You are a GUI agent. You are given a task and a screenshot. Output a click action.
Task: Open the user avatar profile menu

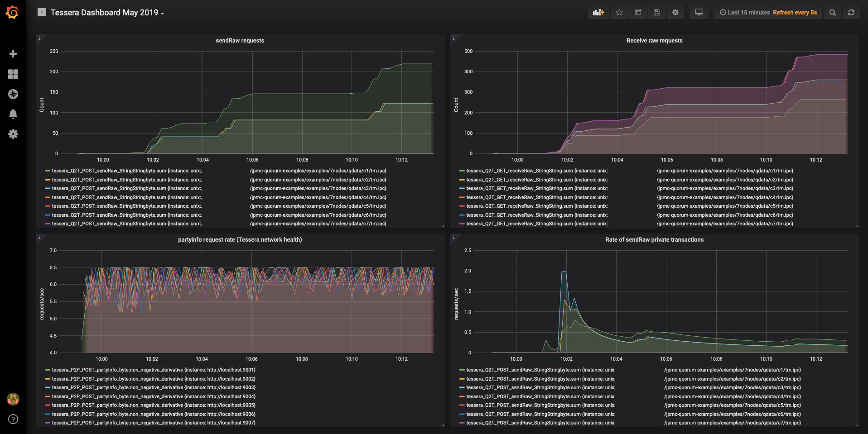click(13, 399)
